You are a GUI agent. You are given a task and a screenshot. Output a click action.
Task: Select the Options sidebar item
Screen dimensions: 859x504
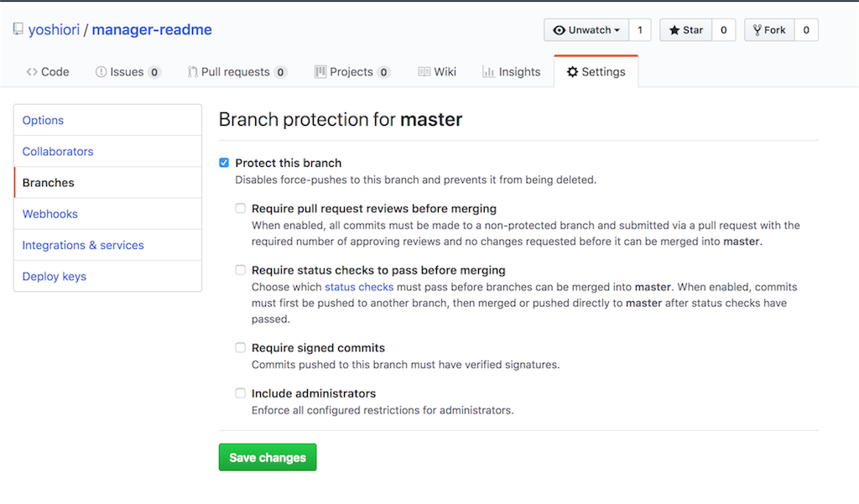tap(108, 120)
